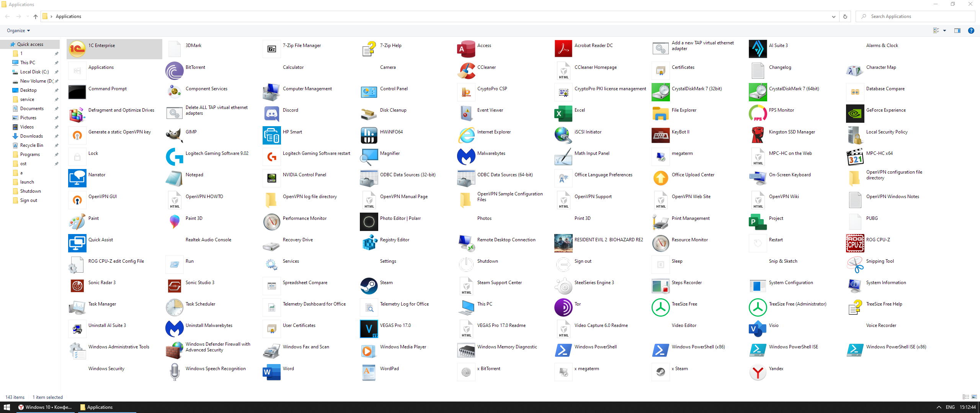Expand the address bar history dropdown

pyautogui.click(x=833, y=16)
